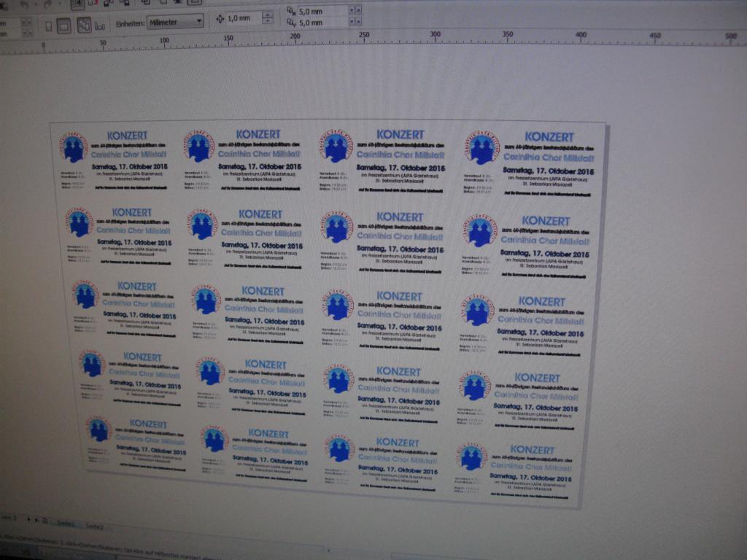Screen dimensions: 747x560
Task: Increase the nudge offset value
Action: 267,15
